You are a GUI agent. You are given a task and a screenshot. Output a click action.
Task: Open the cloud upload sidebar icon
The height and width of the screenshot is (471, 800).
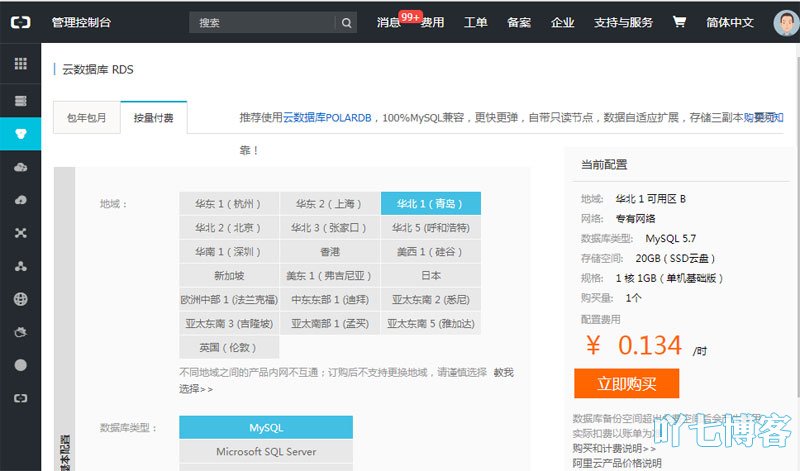(x=20, y=200)
